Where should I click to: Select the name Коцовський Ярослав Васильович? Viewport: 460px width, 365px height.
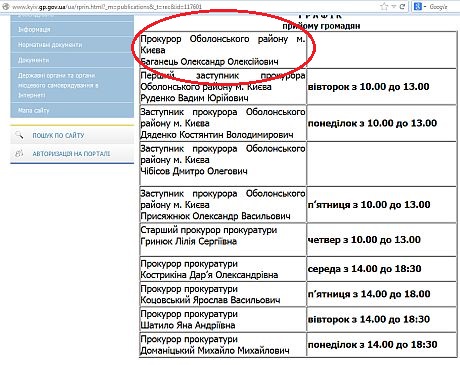(x=210, y=300)
